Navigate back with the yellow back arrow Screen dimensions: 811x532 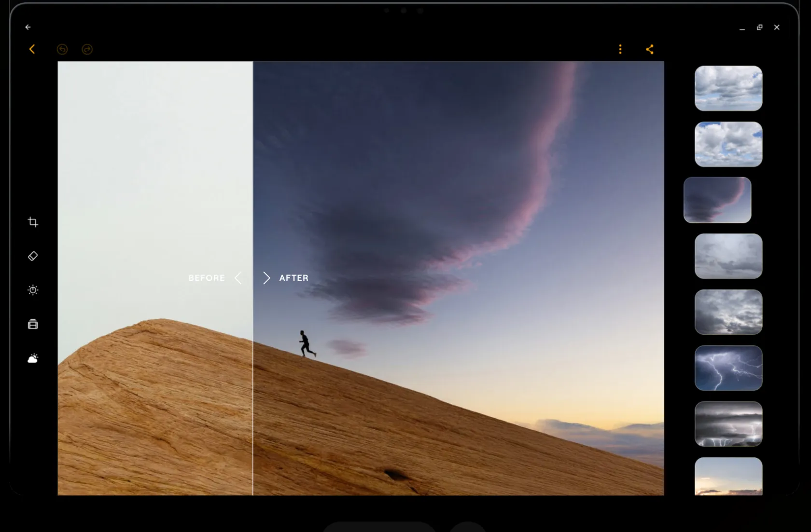tap(32, 49)
